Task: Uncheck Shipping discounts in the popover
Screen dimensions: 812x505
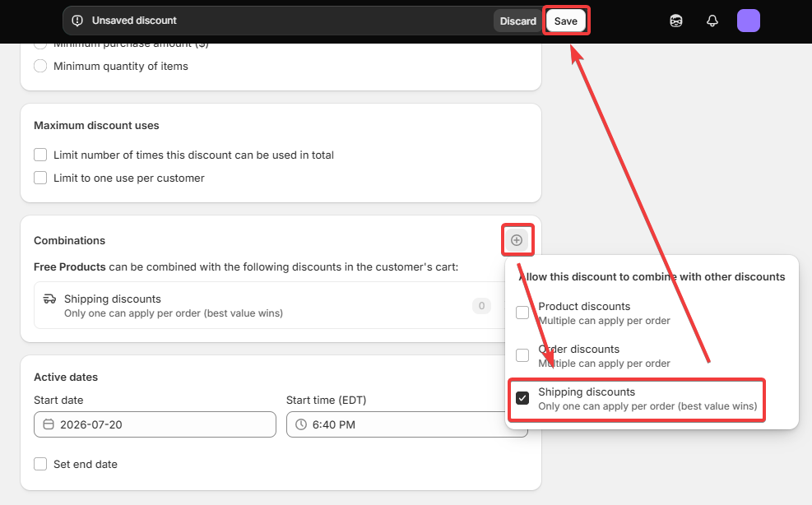Action: [x=522, y=398]
